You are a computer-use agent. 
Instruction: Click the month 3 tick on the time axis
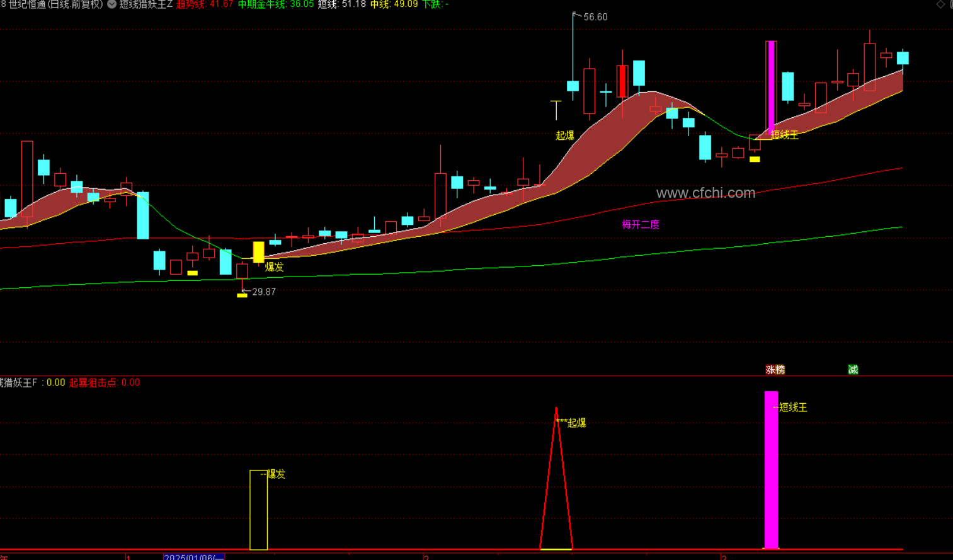[724, 557]
